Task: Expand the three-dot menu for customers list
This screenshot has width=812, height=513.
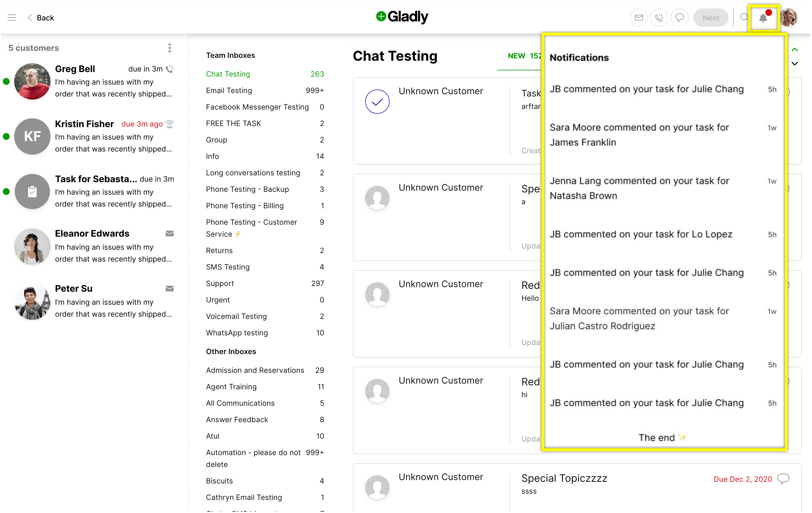Action: point(169,48)
